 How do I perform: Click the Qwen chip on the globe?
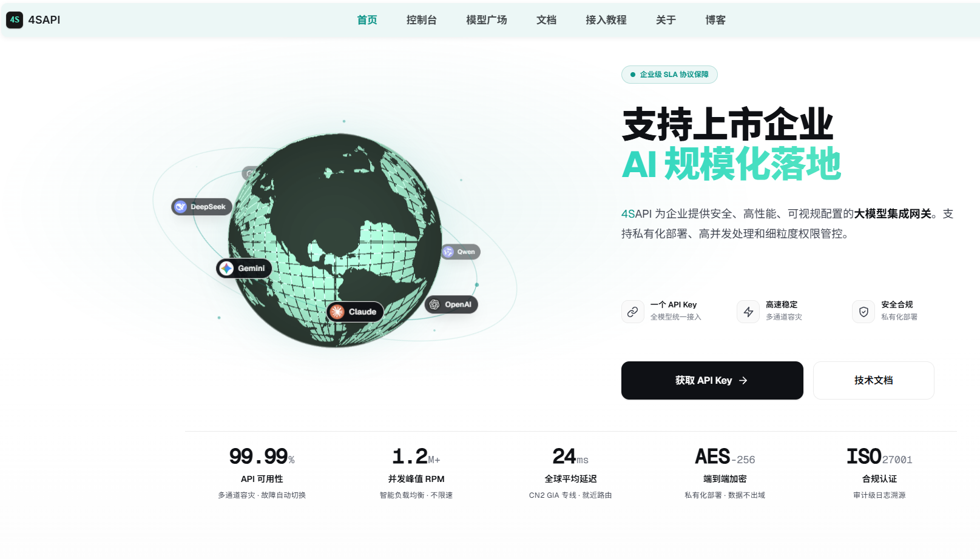(x=461, y=252)
